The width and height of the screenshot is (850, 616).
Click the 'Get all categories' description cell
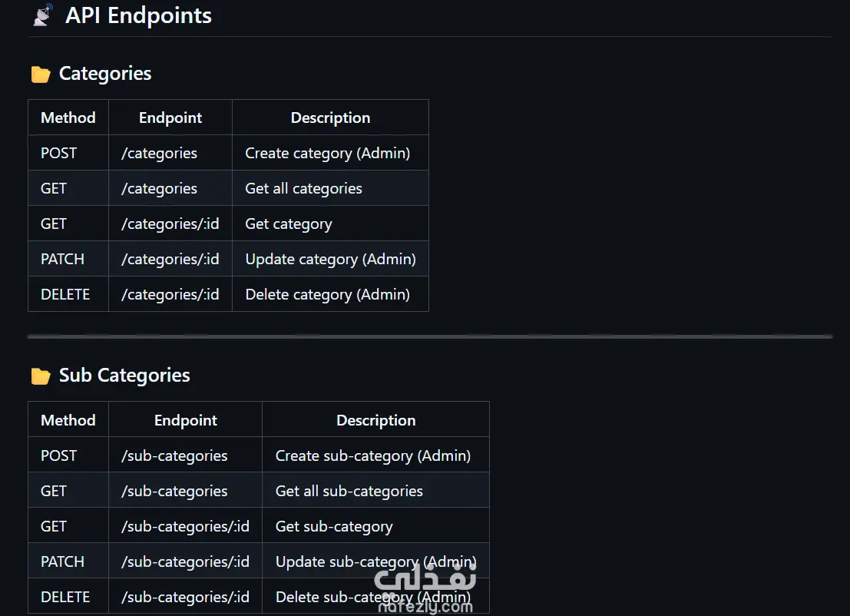[x=303, y=188]
